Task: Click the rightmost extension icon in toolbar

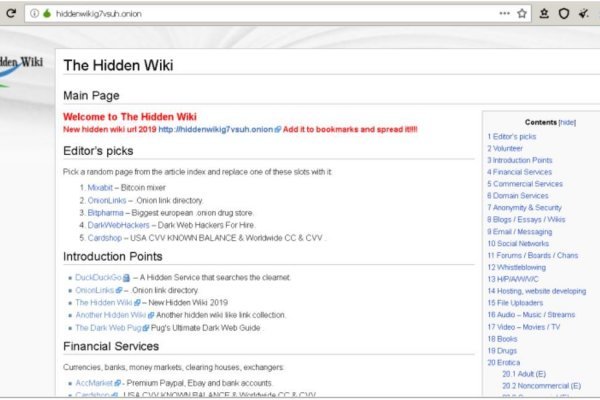Action: (586, 14)
